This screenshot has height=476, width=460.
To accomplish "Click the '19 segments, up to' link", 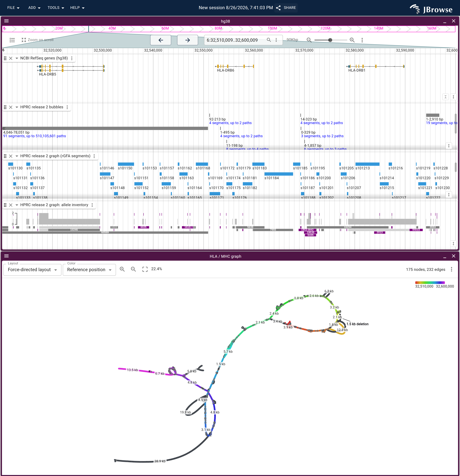I will point(442,123).
